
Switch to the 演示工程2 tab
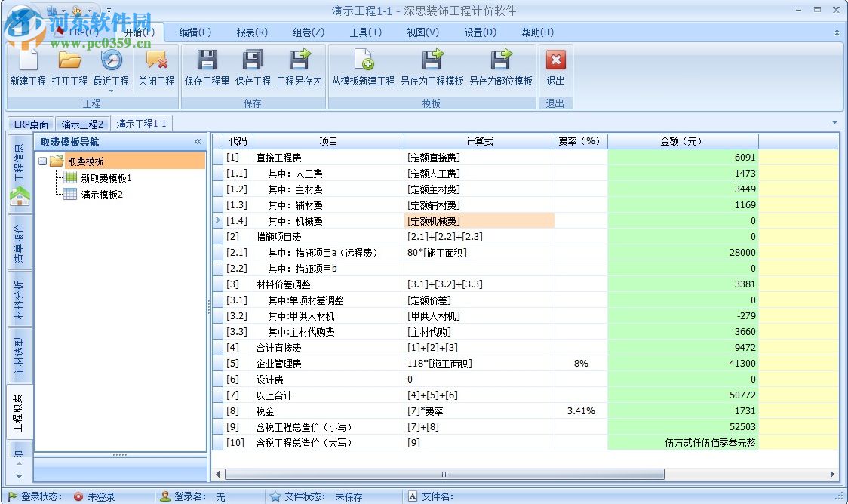[82, 123]
